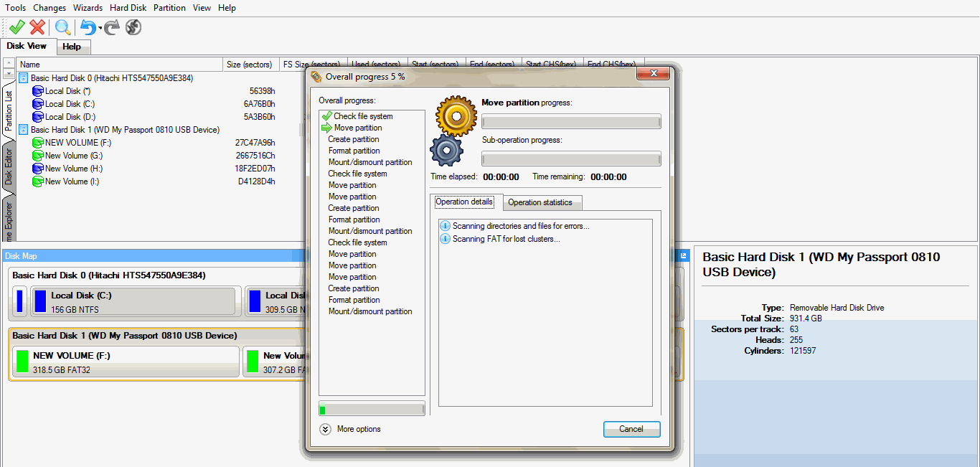The width and height of the screenshot is (980, 467).
Task: Select Local Disk (C:) block in Disk Map
Action: pos(133,302)
